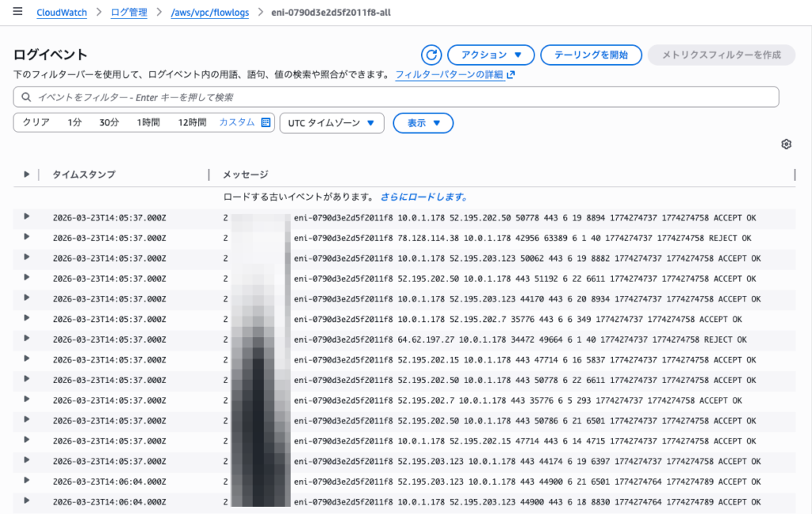Click the イベントをフィルター search field
The height and width of the screenshot is (514, 812).
click(396, 97)
